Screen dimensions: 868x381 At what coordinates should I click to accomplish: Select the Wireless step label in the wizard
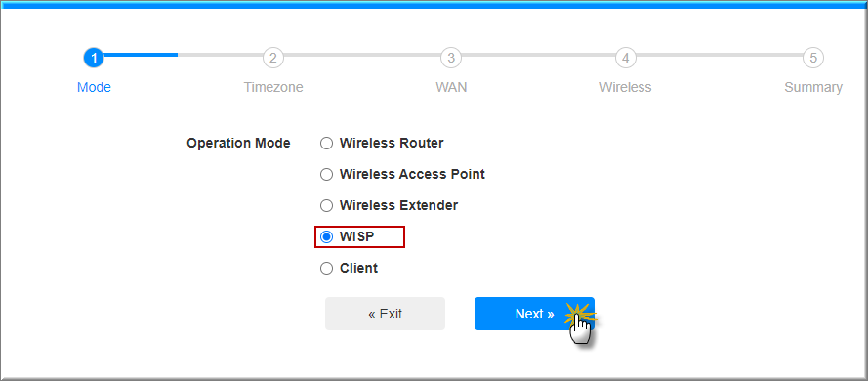(x=626, y=88)
